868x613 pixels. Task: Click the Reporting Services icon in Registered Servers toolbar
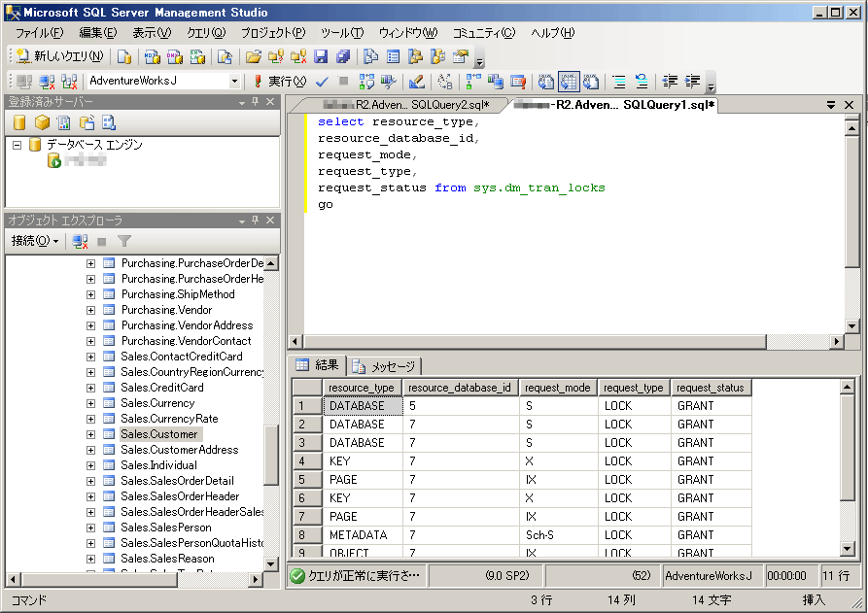[64, 122]
